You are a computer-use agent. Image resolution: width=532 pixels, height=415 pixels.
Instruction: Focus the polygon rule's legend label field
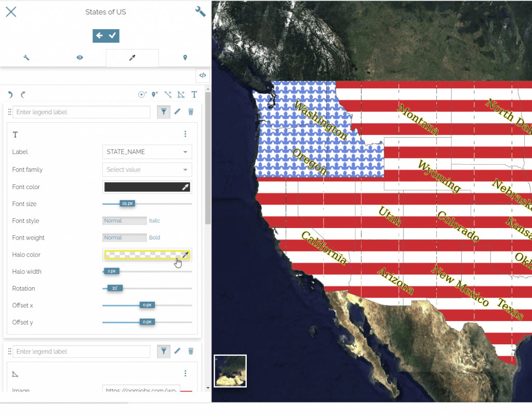tap(82, 352)
